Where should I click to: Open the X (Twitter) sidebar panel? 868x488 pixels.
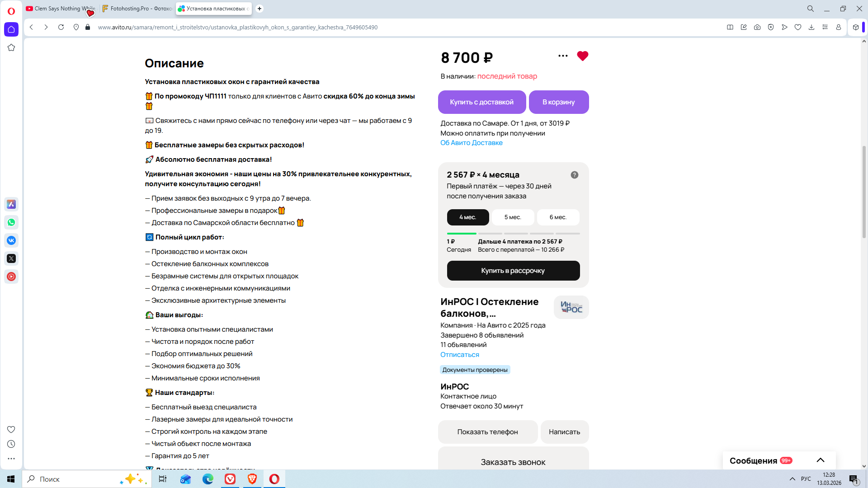(x=11, y=258)
